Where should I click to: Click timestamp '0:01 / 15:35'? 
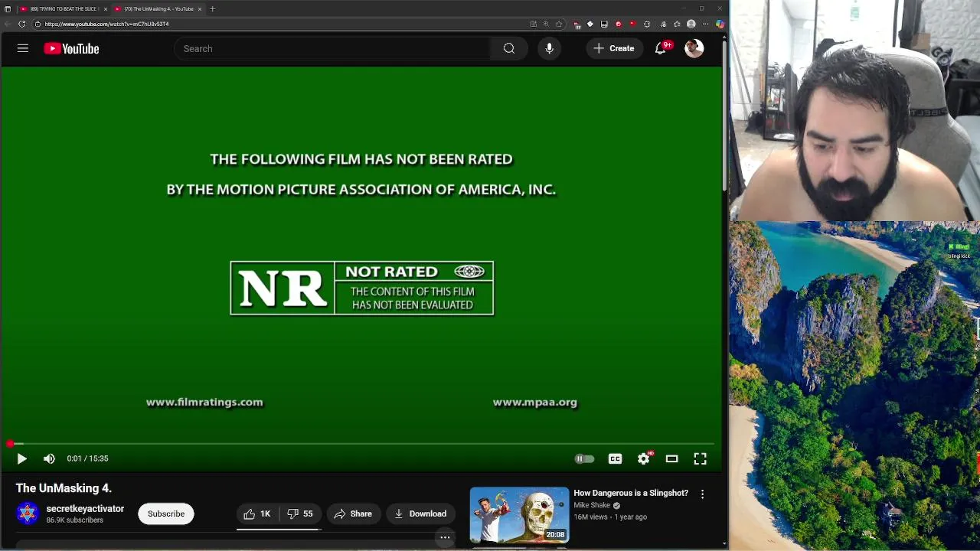(87, 458)
